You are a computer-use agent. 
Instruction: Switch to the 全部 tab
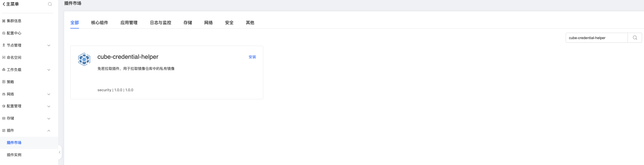click(74, 23)
